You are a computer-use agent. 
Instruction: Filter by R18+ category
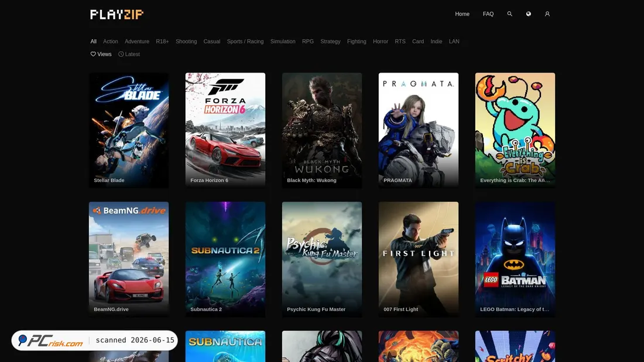pyautogui.click(x=162, y=42)
